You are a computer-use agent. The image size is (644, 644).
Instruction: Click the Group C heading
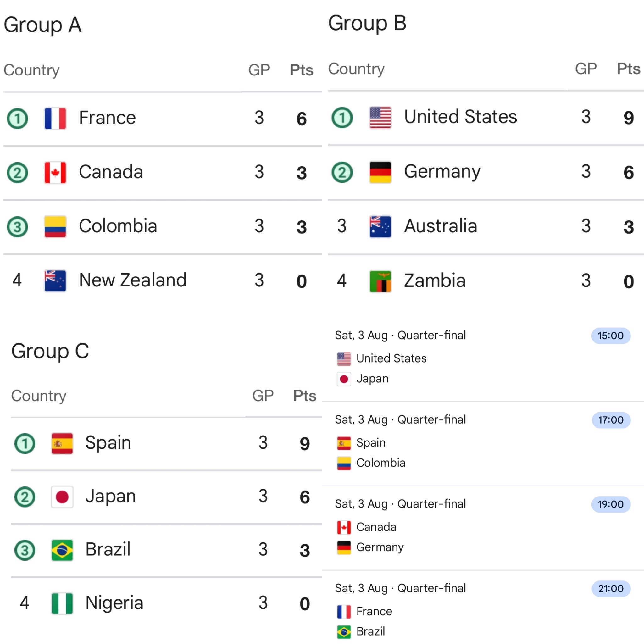[50, 351]
